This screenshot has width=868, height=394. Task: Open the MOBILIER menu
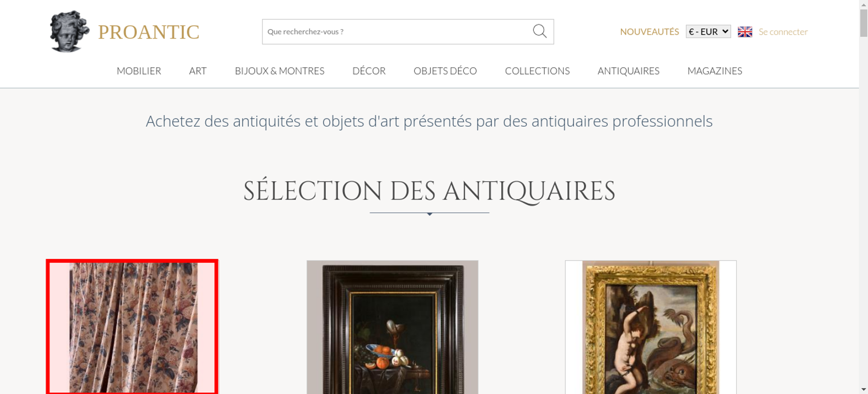tap(139, 71)
